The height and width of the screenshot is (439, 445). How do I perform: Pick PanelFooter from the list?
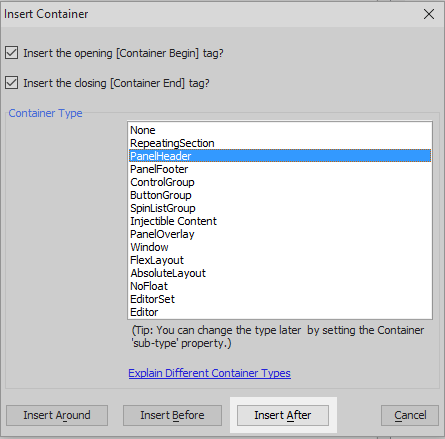tap(280, 169)
